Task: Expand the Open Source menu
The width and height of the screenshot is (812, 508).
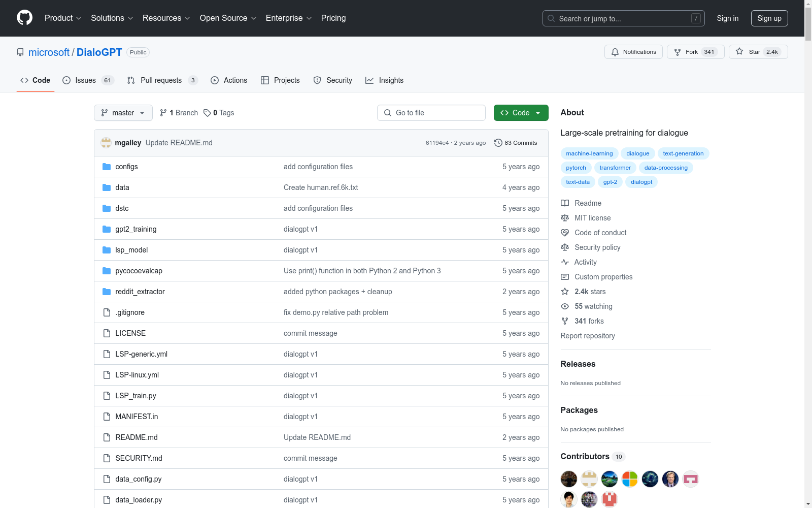Action: click(228, 18)
